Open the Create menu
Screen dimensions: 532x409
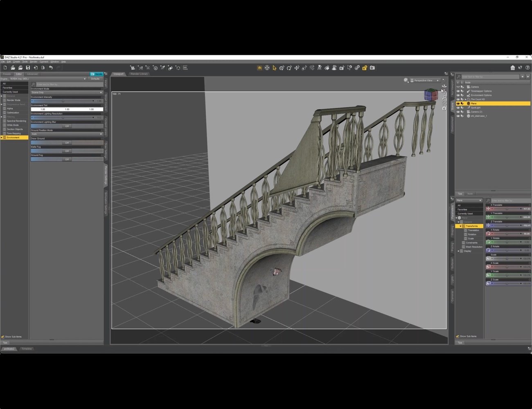click(x=16, y=62)
